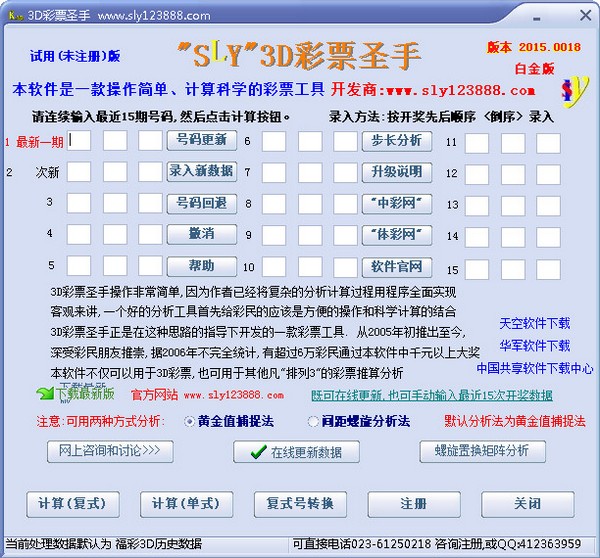The image size is (600, 558).
Task: Minimize the 3D彩票圣手 window
Action: tap(537, 17)
